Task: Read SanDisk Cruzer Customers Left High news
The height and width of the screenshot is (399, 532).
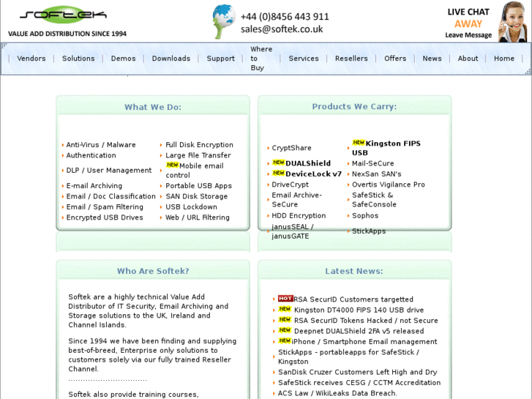Action: [x=358, y=372]
